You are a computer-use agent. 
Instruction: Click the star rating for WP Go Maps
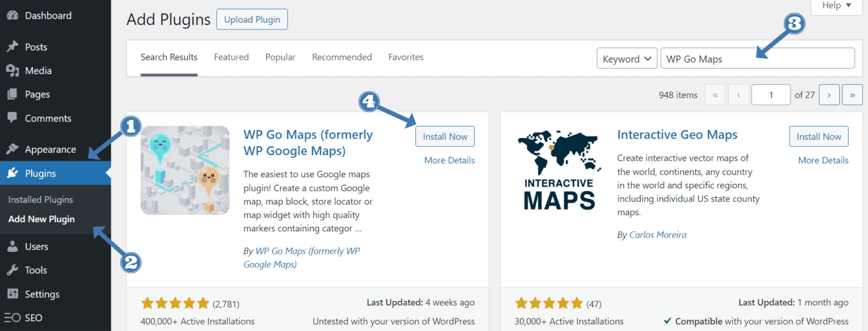tap(175, 303)
